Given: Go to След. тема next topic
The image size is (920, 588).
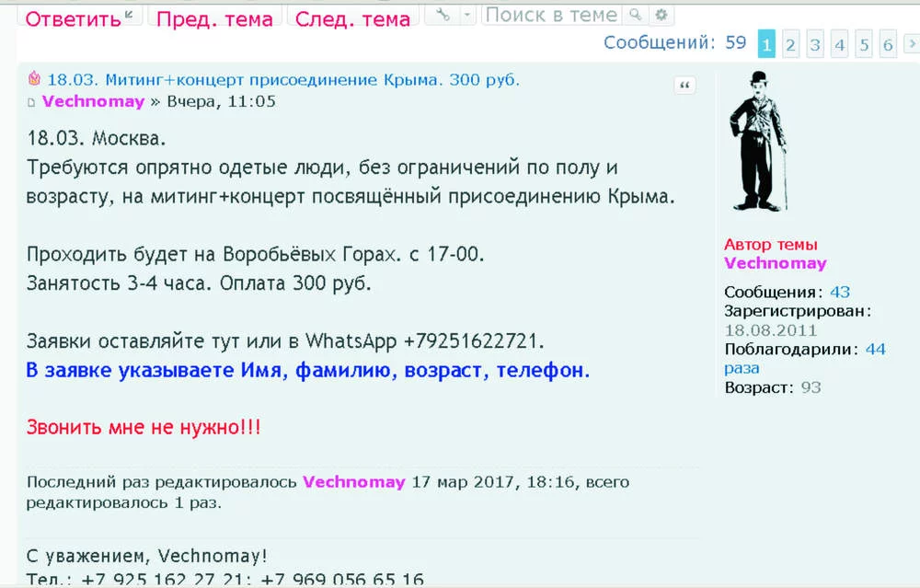Looking at the screenshot, I should (352, 18).
